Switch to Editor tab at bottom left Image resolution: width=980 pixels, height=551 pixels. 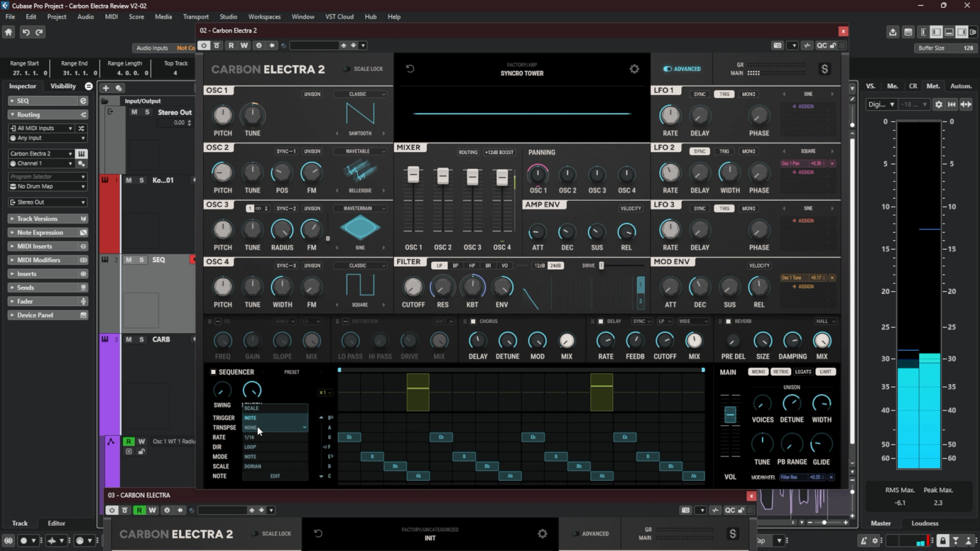56,523
